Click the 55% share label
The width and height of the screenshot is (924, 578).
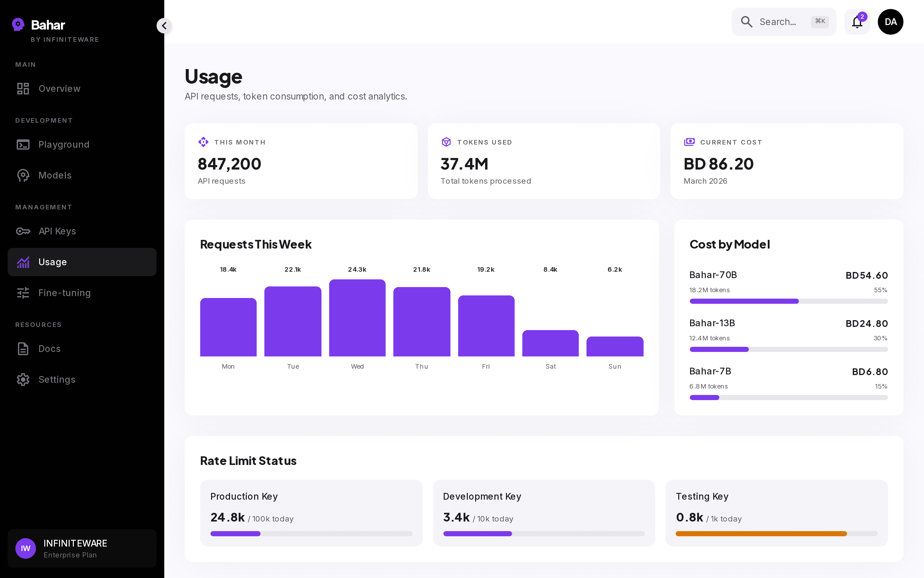click(880, 290)
